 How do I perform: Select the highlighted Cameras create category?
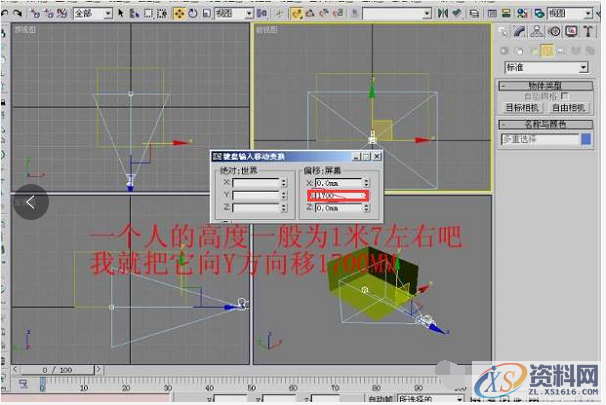(547, 51)
